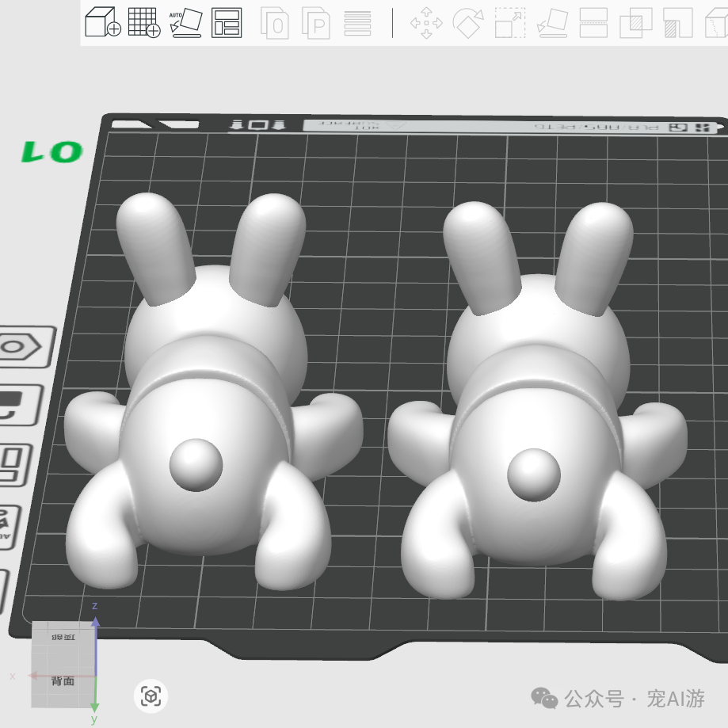The image size is (728, 728).
Task: Select the topmost tool in the left sidebar
Action: pyautogui.click(x=24, y=346)
